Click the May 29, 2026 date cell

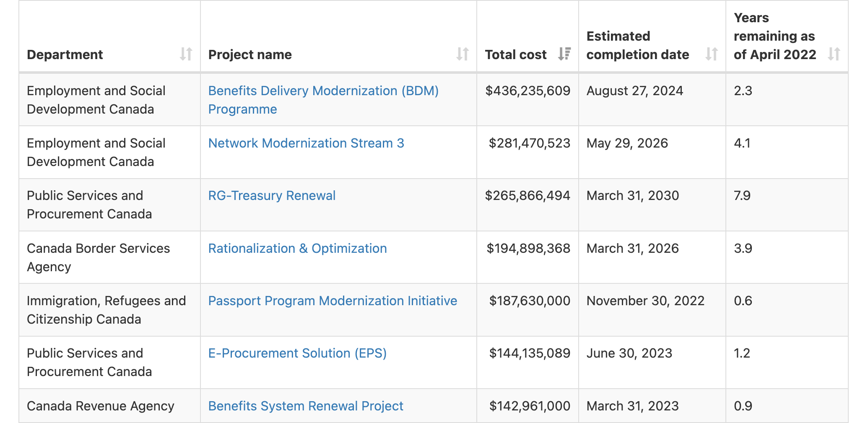pyautogui.click(x=652, y=152)
